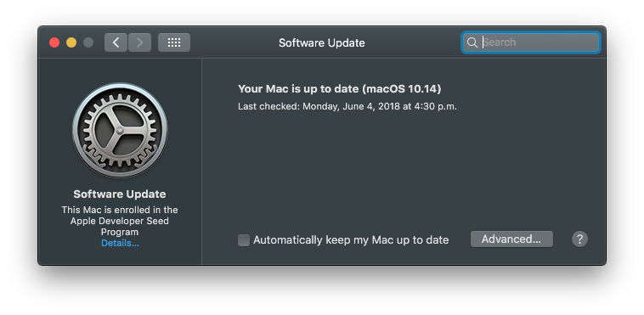Enable Automatically keep my Mac up to date
Viewport: 644px width, 315px height.
(244, 240)
